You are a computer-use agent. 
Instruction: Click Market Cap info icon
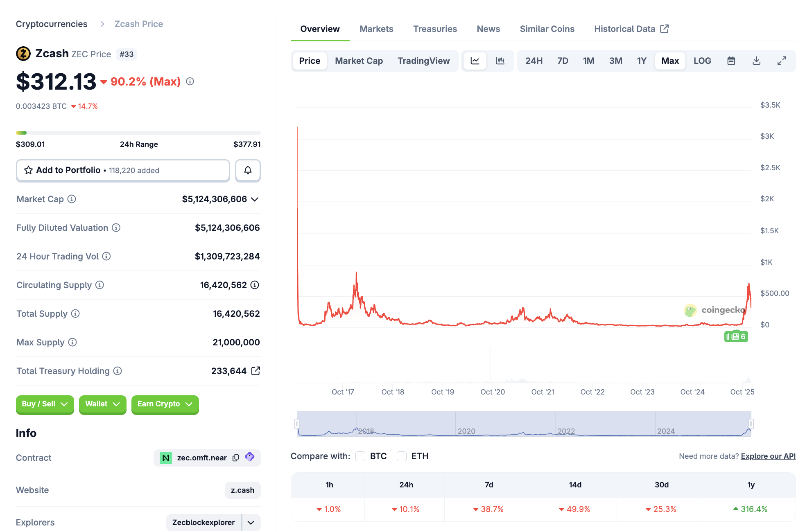pos(72,199)
